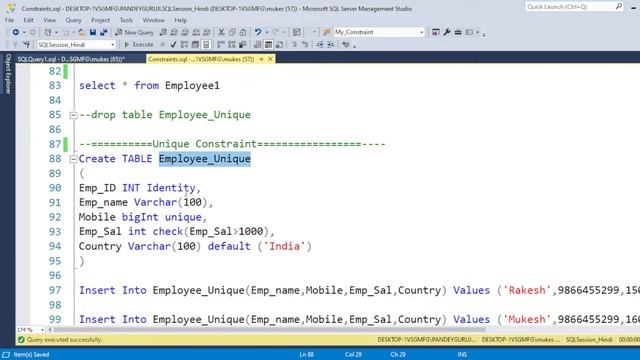Click the Paste toolbar icon
This screenshot has width=640, height=360.
pos(243,32)
